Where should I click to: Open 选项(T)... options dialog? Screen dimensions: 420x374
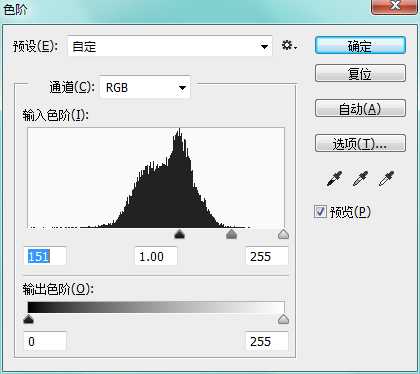(x=360, y=143)
